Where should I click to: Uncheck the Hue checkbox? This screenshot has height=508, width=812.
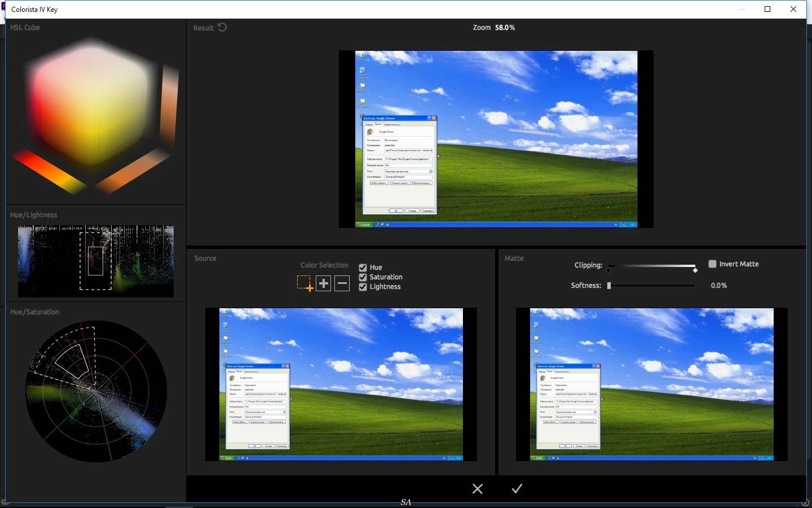tap(363, 268)
